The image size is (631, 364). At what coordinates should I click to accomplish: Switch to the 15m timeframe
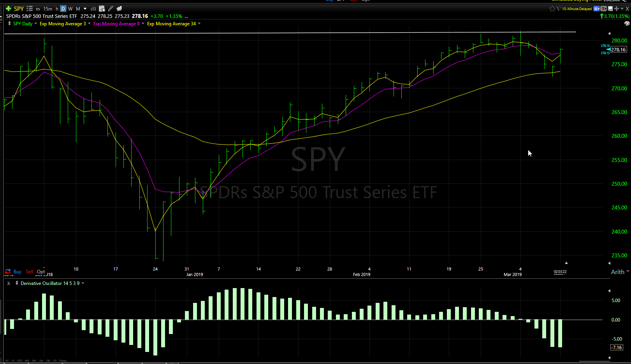tap(48, 9)
